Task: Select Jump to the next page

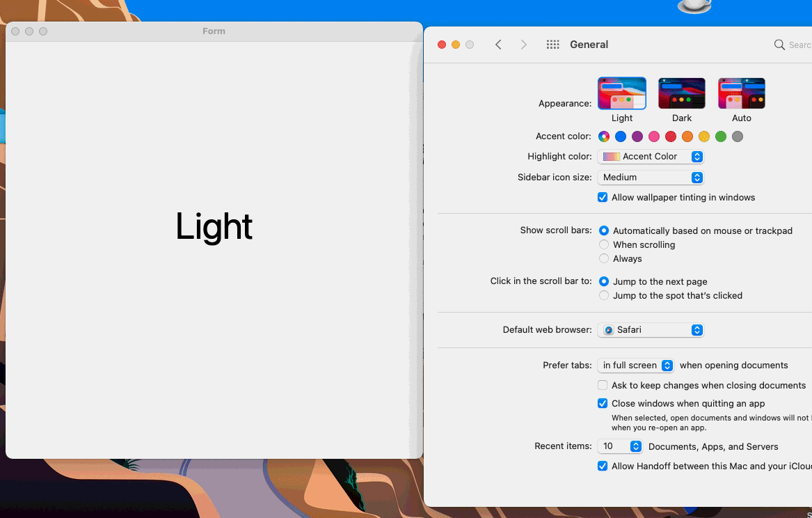Action: [604, 281]
